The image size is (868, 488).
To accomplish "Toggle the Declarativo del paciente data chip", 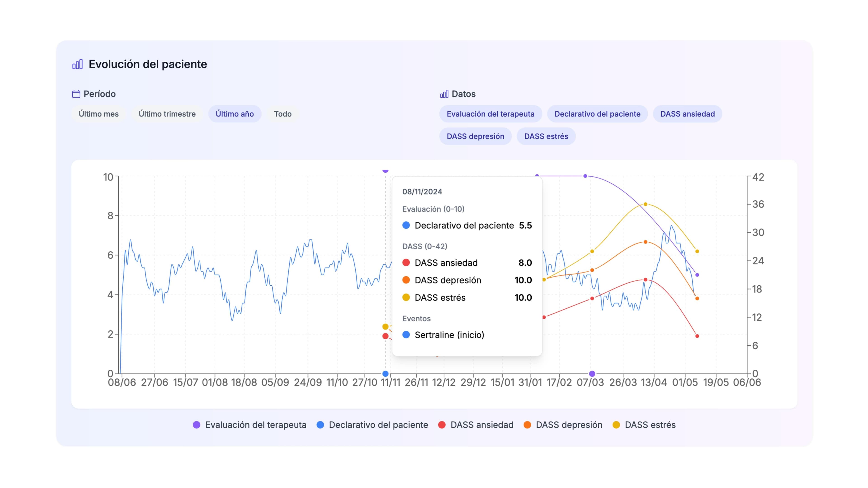I will 597,114.
